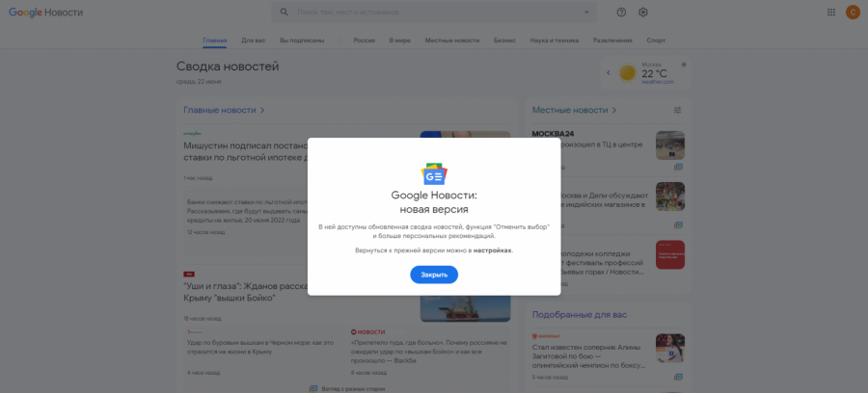The width and height of the screenshot is (868, 393).
Task: Open Подобранные для вас heading
Action: [x=579, y=315]
